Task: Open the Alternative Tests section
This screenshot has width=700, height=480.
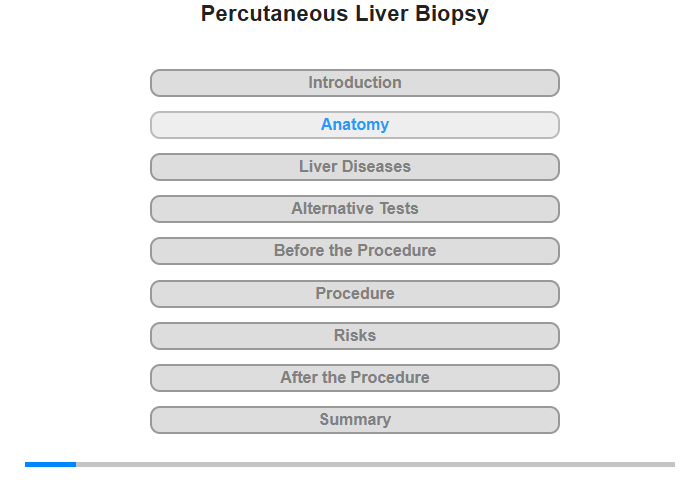Action: (355, 209)
